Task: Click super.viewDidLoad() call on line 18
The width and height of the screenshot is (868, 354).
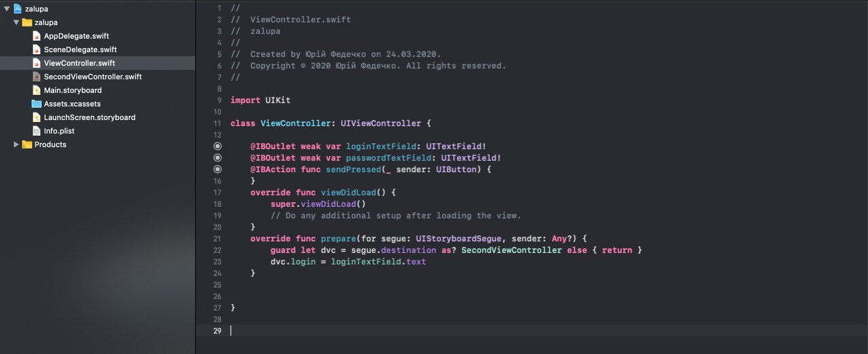Action: pyautogui.click(x=318, y=204)
